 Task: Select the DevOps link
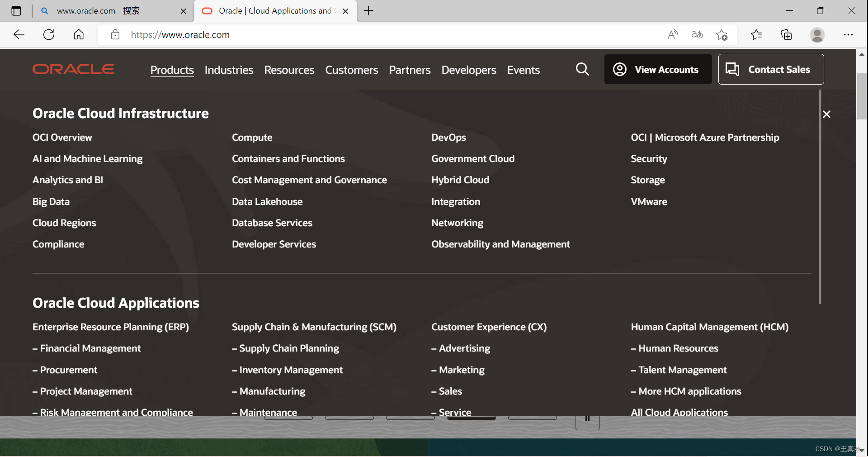point(448,138)
